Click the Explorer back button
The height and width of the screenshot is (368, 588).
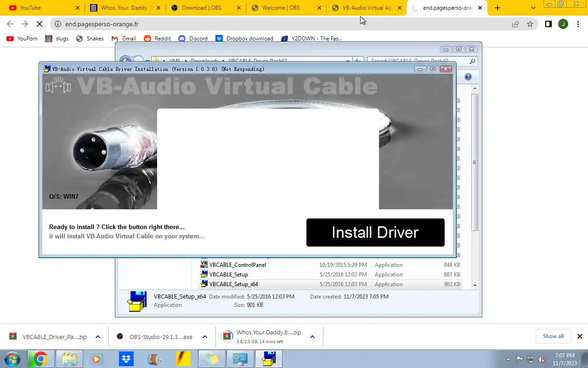click(125, 61)
